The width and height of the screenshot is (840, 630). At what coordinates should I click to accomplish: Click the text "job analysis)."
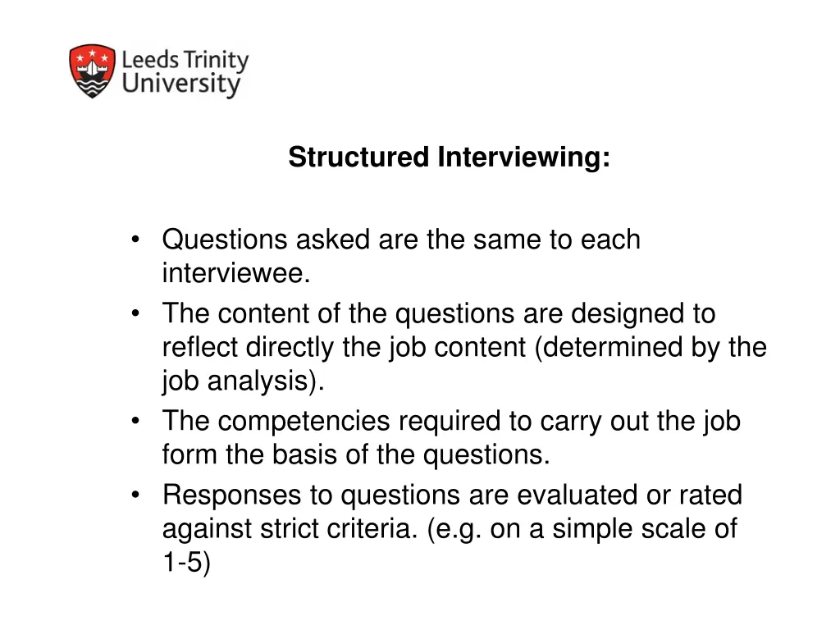[x=243, y=381]
